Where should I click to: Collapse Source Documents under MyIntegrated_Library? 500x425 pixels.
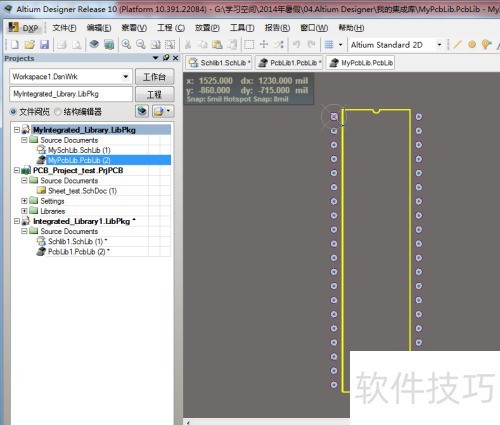[24, 140]
